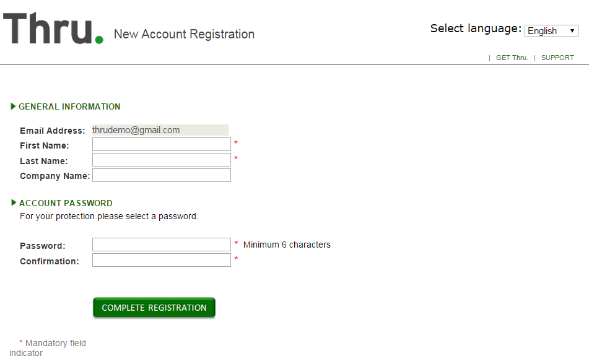Image resolution: width=589 pixels, height=364 pixels.
Task: Click the red asterisk beside Confirmation
Action: [236, 258]
